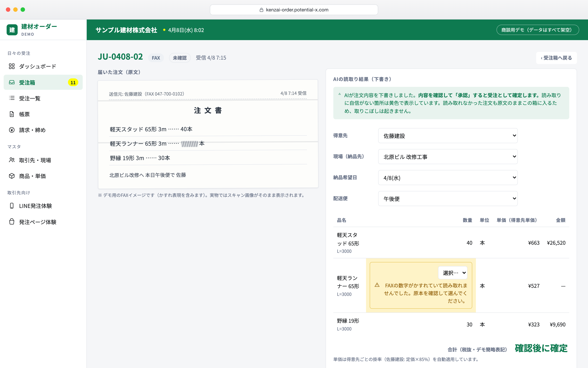Click the FAX order image 注文書
This screenshot has height=368, width=588.
click(208, 134)
